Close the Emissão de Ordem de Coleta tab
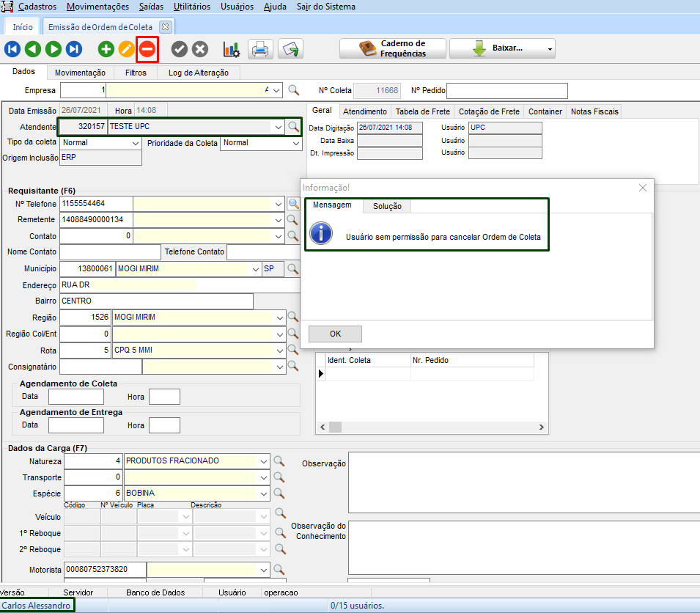 click(165, 27)
